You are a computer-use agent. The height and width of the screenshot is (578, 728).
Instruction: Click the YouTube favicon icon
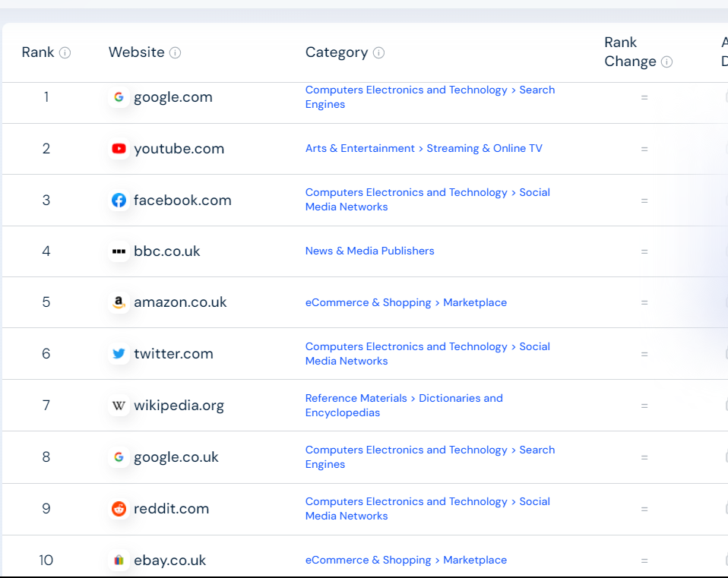click(x=119, y=148)
